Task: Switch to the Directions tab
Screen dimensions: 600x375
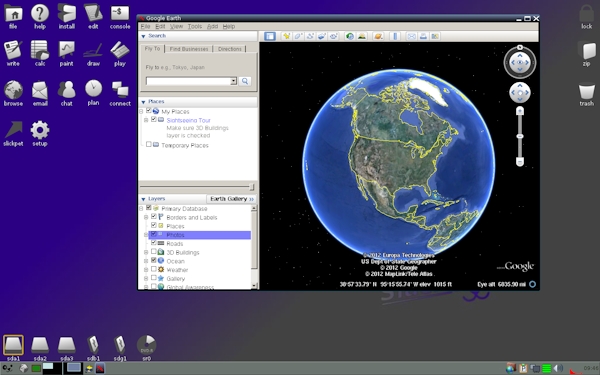Action: pos(230,49)
